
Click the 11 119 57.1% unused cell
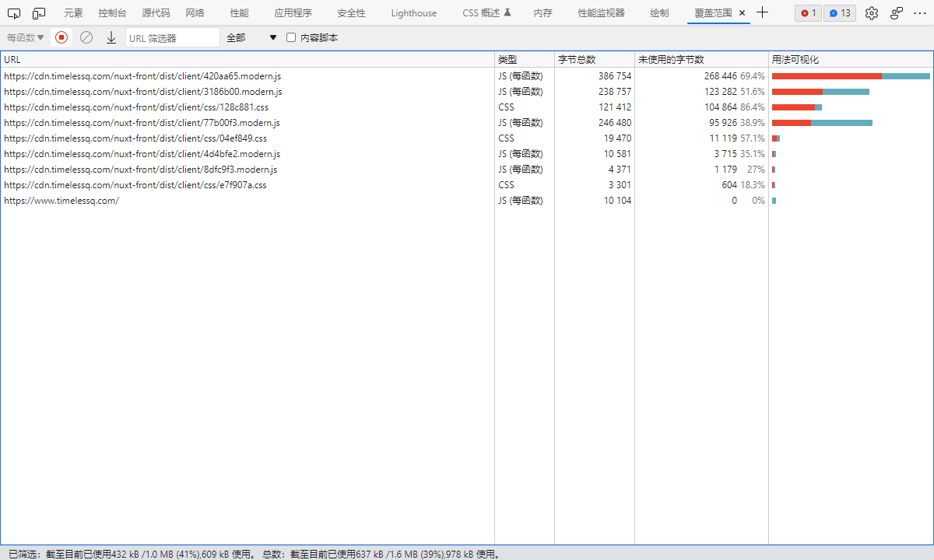tap(701, 138)
